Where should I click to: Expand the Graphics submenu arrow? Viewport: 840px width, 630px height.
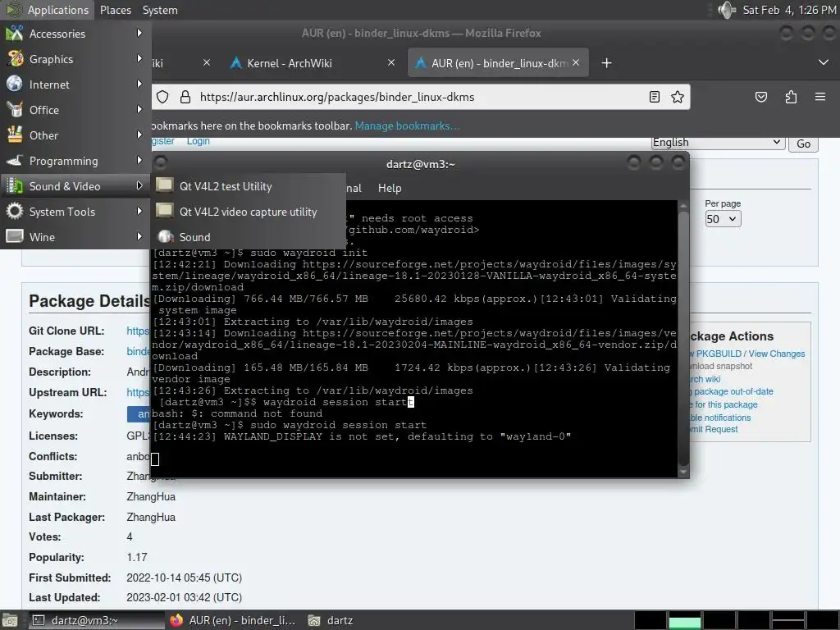click(x=139, y=58)
